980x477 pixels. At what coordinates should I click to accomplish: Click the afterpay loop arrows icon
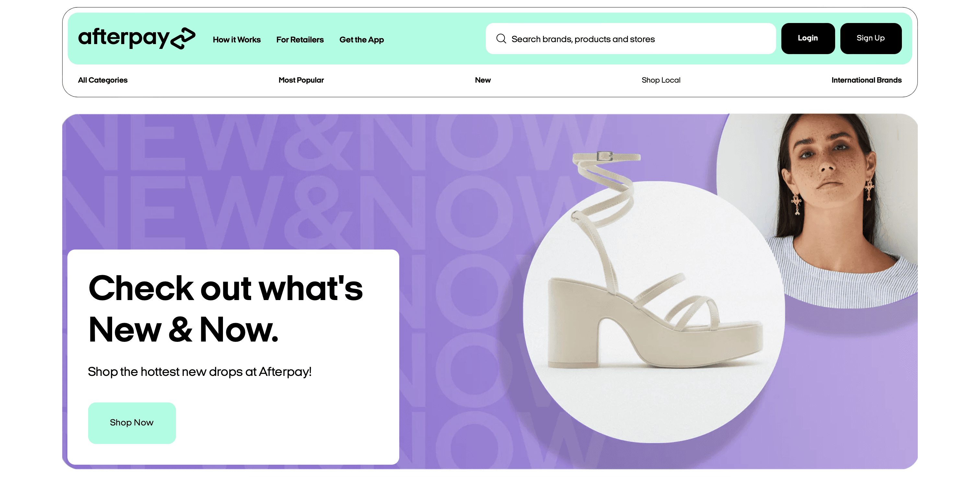[183, 38]
